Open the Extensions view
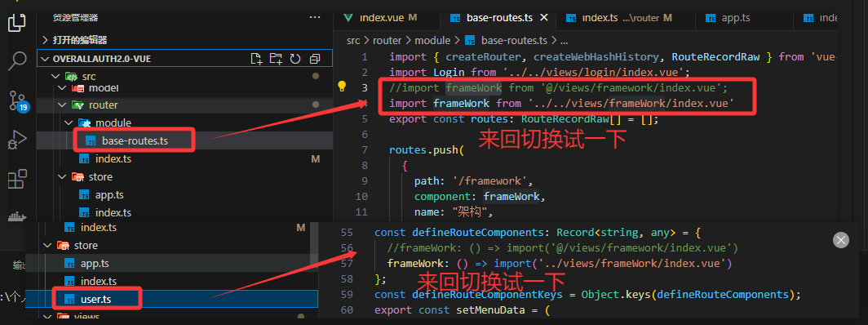Viewport: 868px width, 325px height. pos(17,180)
